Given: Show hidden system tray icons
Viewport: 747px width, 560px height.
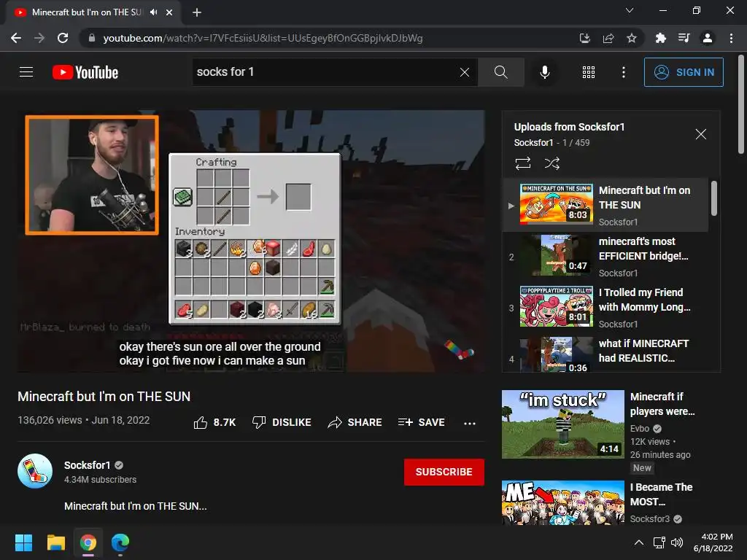Looking at the screenshot, I should coord(639,542).
